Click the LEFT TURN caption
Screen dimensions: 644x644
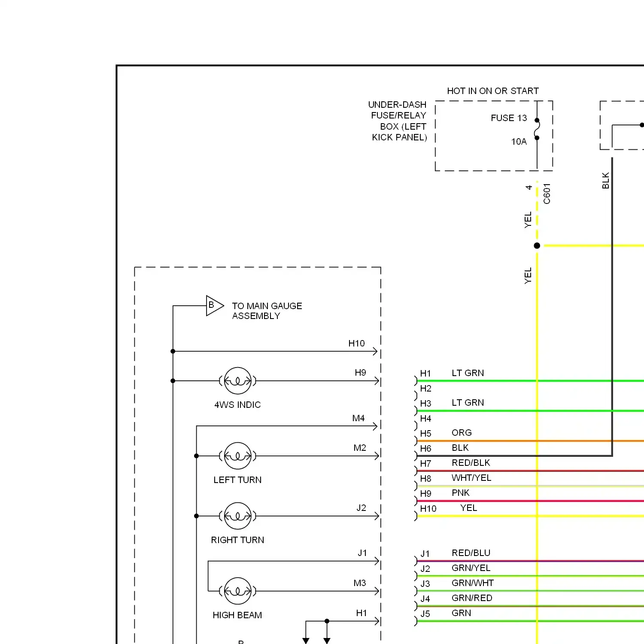click(x=237, y=480)
